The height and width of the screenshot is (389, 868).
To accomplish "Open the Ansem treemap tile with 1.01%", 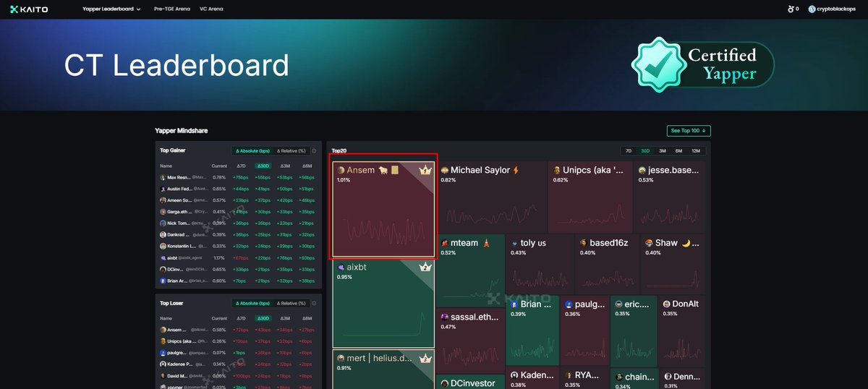I will 383,210.
